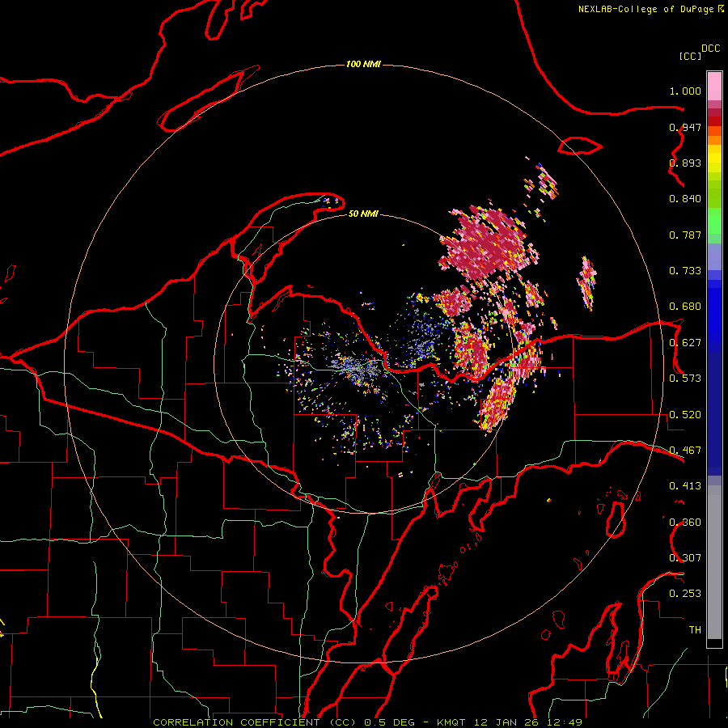Viewport: 728px width, 728px height.
Task: Click the 0.253 scale value
Action: tap(685, 594)
